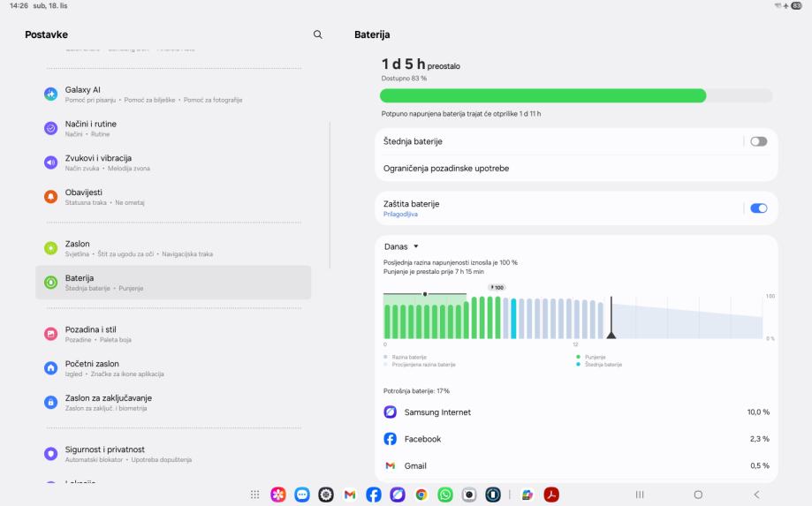Expand the Danas period dropdown
The width and height of the screenshot is (812, 506).
[401, 246]
